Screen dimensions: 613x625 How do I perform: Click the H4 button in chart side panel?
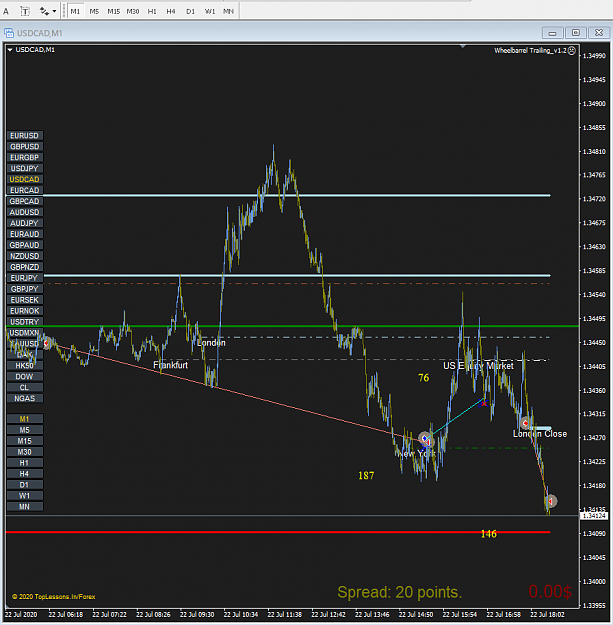tap(25, 474)
